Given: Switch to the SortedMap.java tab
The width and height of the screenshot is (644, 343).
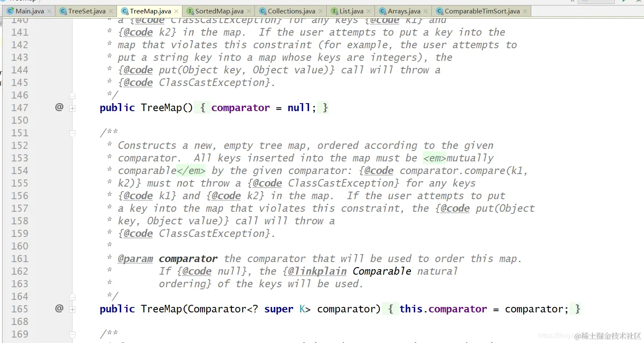Looking at the screenshot, I should (219, 11).
